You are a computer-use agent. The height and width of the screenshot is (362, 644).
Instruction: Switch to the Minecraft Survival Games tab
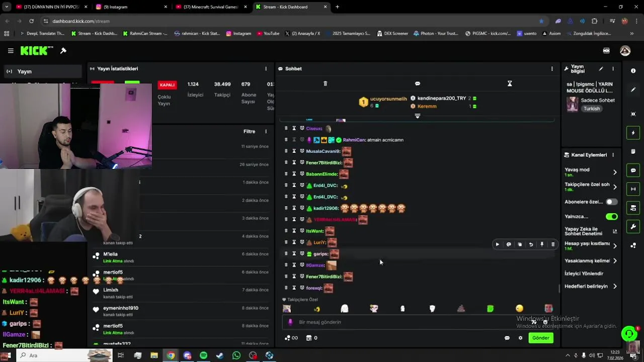click(210, 7)
